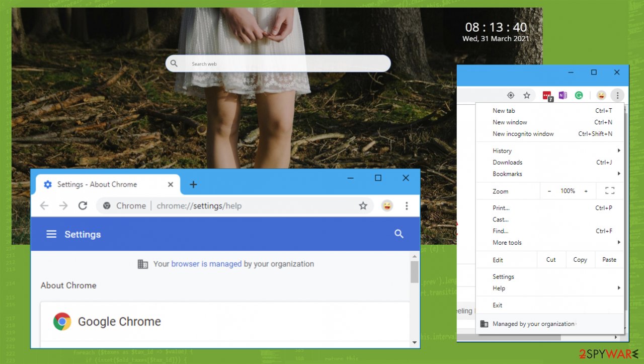Go back in the Settings window

pyautogui.click(x=44, y=205)
